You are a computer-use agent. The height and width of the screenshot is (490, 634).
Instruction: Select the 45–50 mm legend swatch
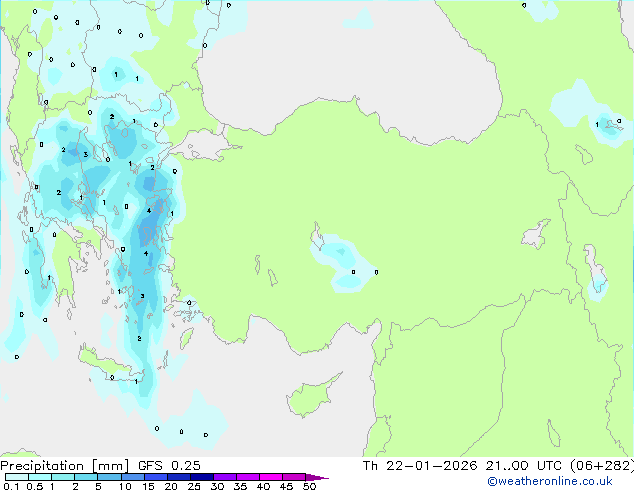[x=294, y=477]
